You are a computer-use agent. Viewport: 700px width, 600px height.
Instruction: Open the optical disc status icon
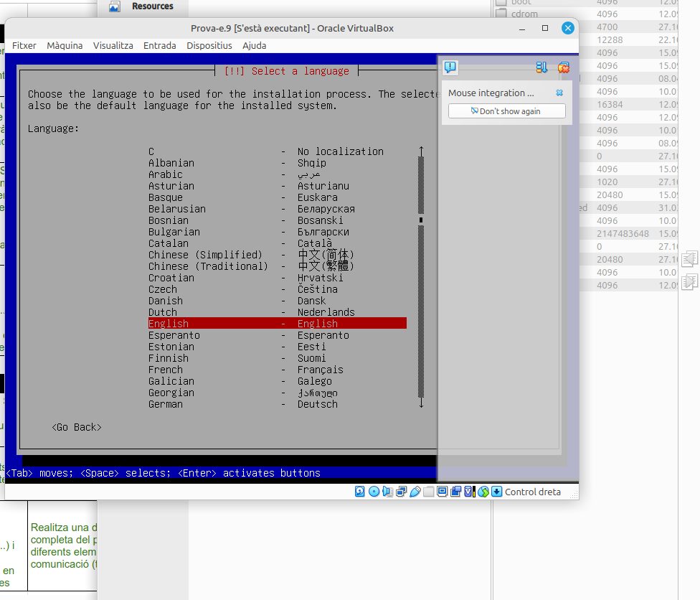(x=374, y=492)
